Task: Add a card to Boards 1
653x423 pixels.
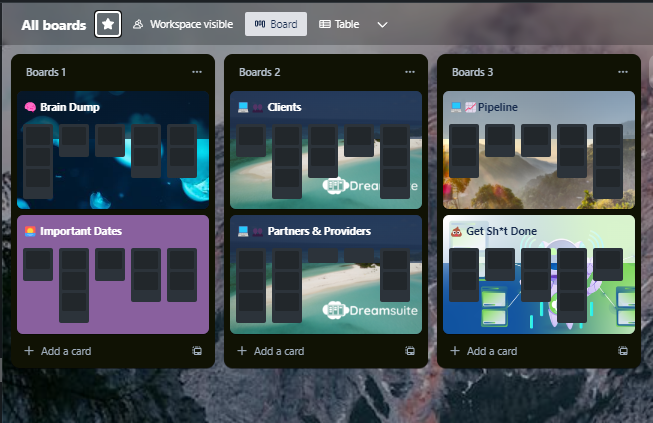Action: tap(58, 351)
